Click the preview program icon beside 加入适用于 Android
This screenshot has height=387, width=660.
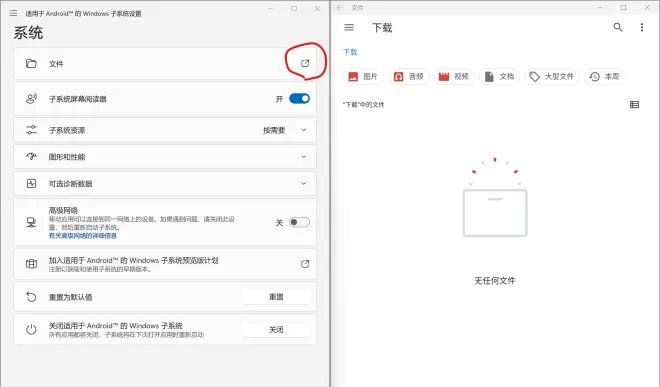pos(32,264)
